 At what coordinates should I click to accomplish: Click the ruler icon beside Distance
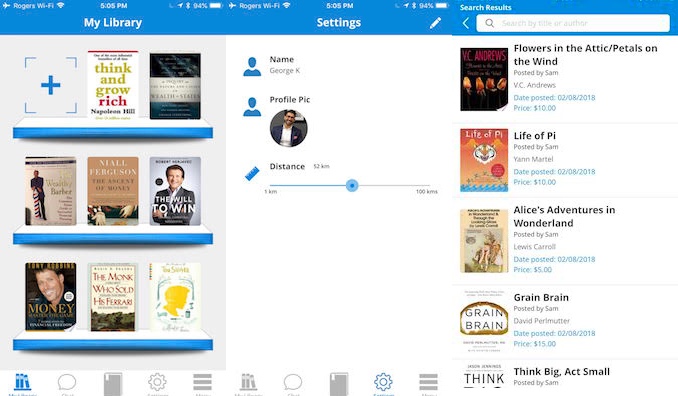click(x=252, y=173)
